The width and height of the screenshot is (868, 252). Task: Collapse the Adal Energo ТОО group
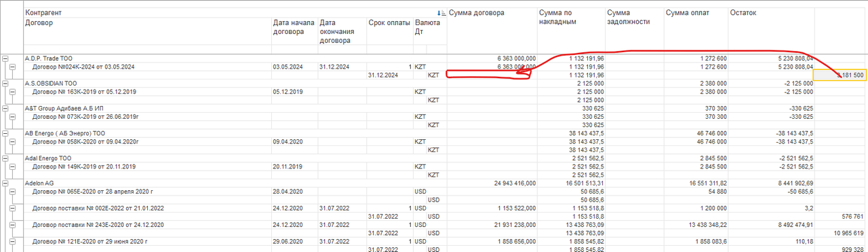pos(6,158)
